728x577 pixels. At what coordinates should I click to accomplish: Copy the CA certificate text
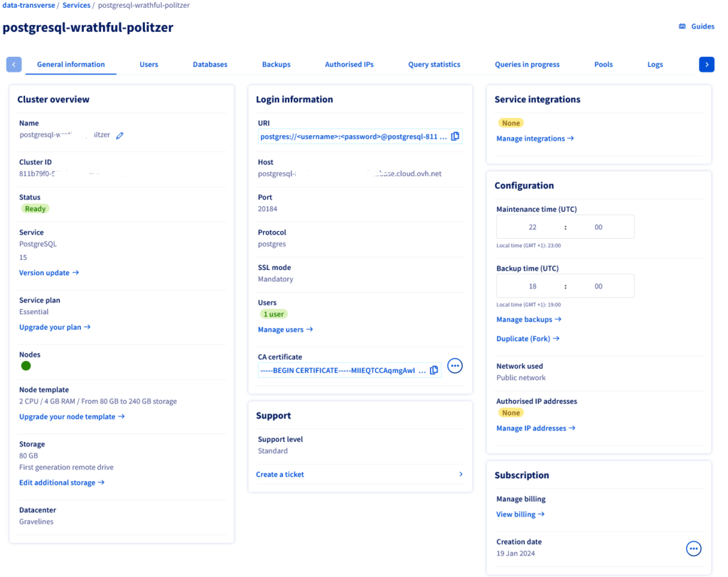[x=434, y=370]
